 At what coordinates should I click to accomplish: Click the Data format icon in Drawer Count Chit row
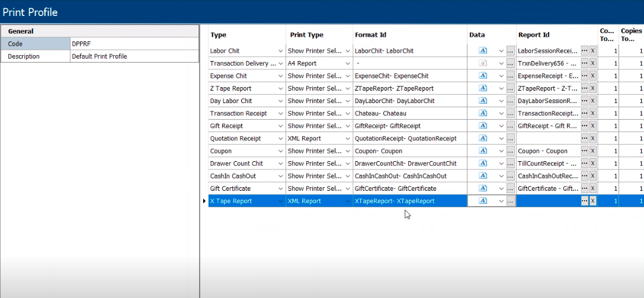(x=483, y=164)
